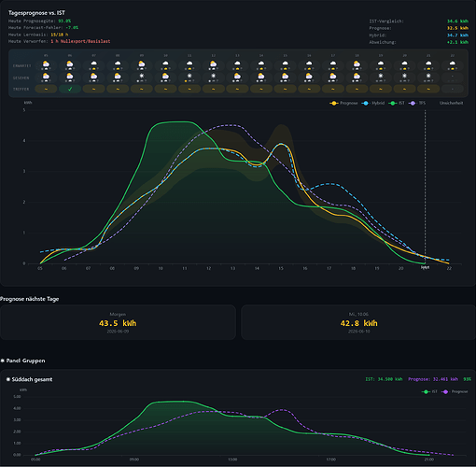Click the GESEHEN row label

point(21,78)
